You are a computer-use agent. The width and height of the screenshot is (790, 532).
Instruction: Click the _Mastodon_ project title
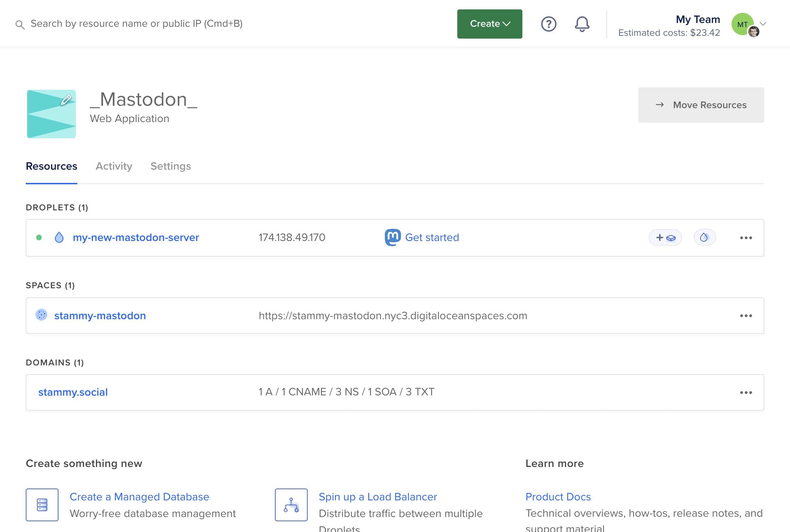coord(144,99)
